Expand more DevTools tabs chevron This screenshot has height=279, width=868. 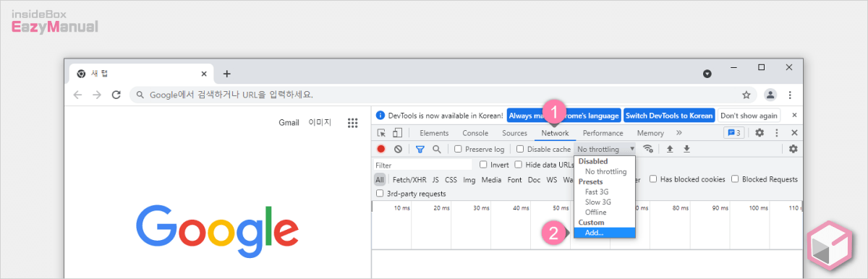tap(678, 133)
